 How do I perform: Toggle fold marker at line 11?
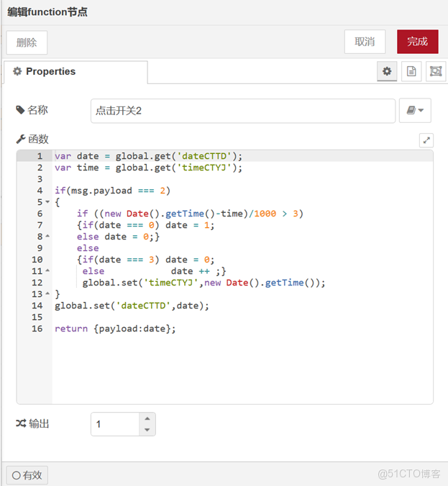pos(47,270)
